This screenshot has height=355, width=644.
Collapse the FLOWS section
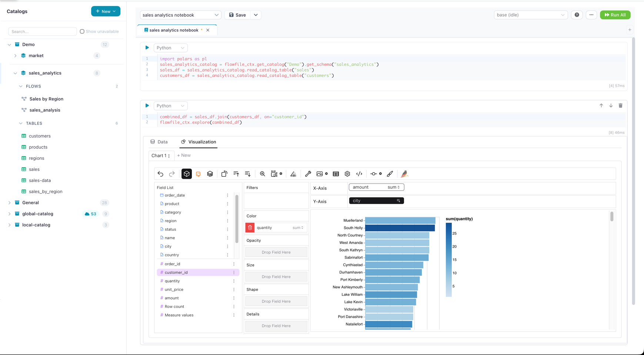21,86
